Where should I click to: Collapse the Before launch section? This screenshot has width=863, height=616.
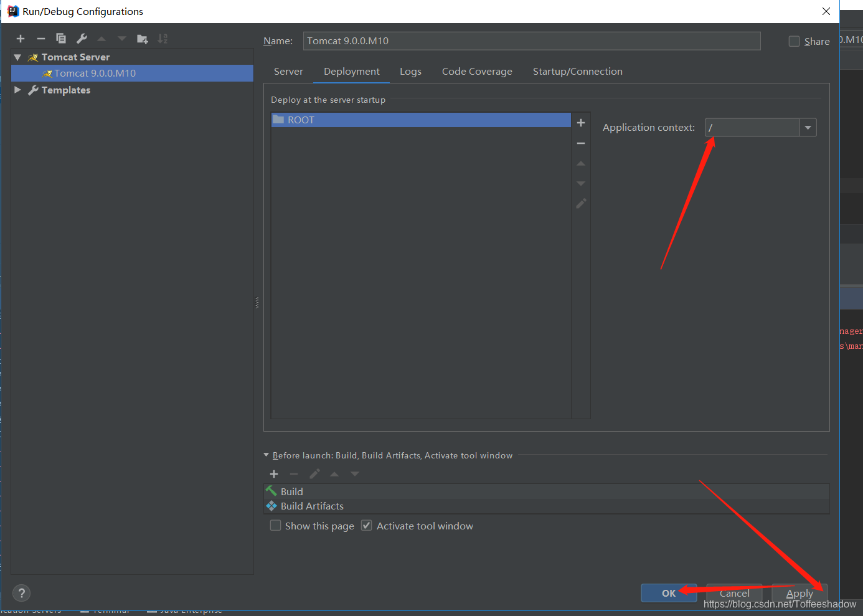tap(266, 455)
